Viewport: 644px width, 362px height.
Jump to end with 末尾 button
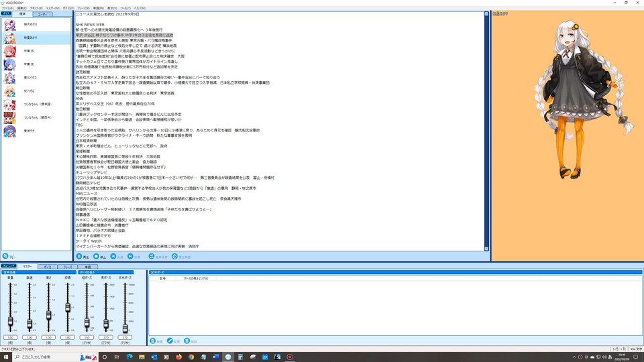134,257
